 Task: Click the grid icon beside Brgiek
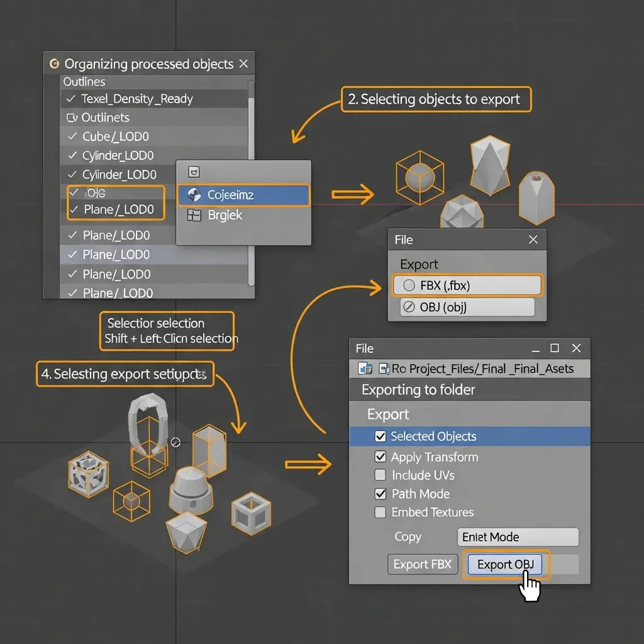[x=194, y=215]
